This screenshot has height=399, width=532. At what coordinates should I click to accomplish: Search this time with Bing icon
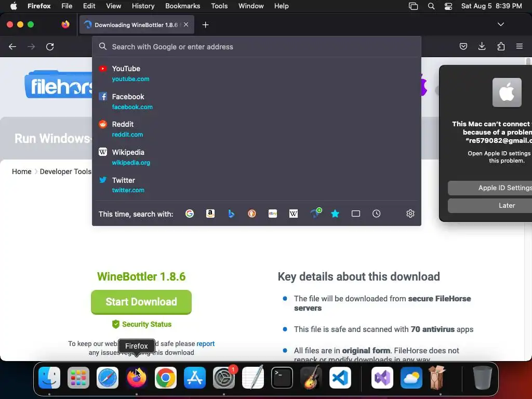point(231,214)
